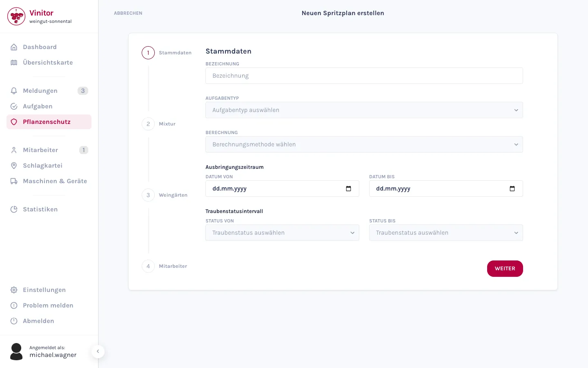The image size is (588, 368).
Task: Navigate to Aufgaben
Action: pos(49,106)
